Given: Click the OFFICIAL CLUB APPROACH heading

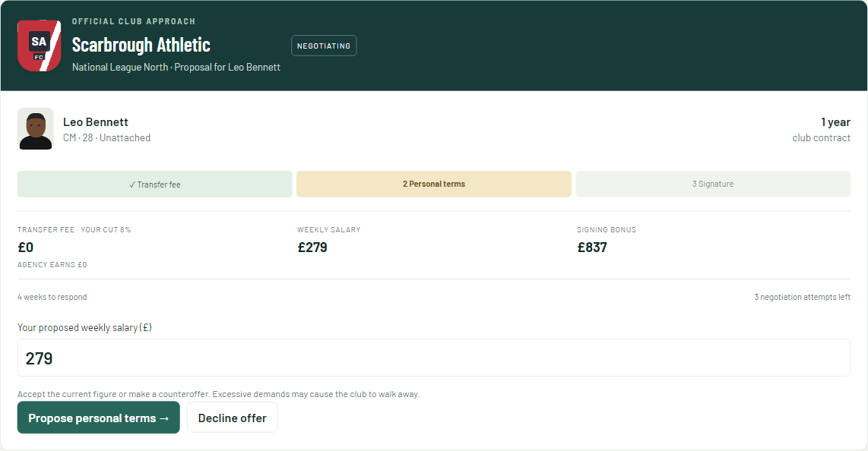Looking at the screenshot, I should pos(134,21).
